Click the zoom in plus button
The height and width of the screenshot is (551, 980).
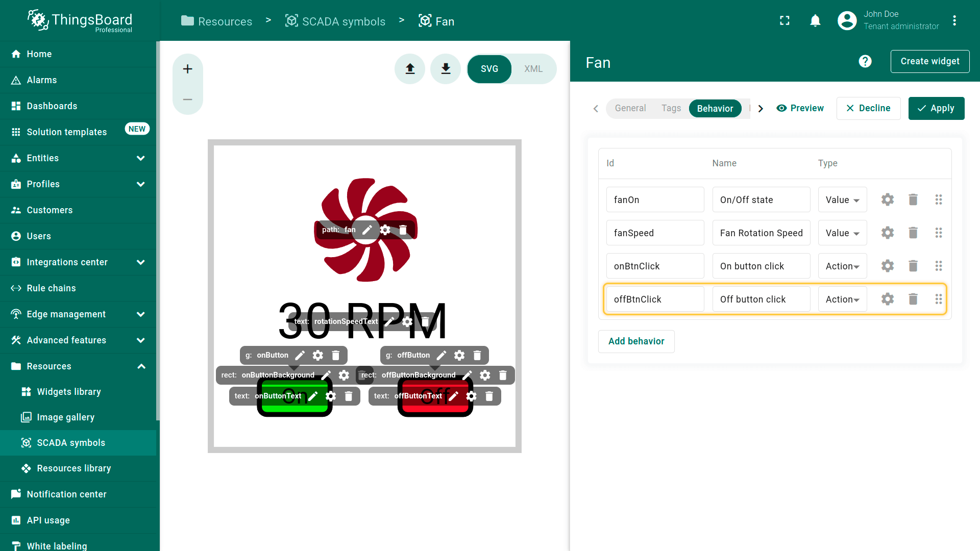(187, 69)
